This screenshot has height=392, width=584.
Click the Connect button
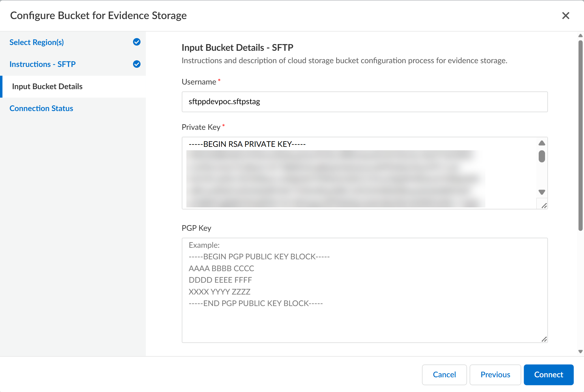549,375
